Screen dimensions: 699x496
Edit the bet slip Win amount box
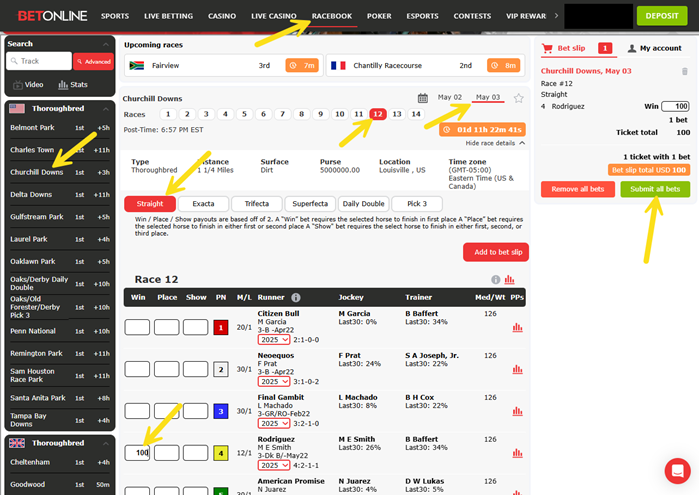coord(675,106)
